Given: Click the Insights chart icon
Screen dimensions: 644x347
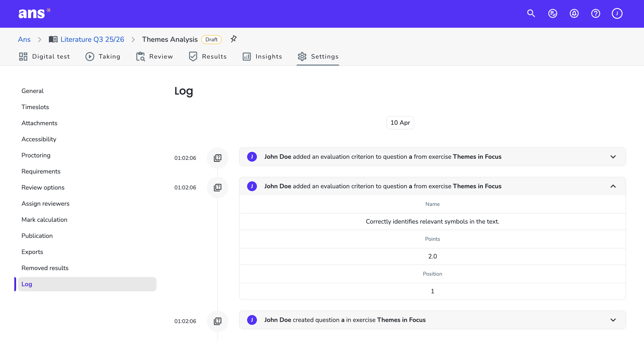Looking at the screenshot, I should 246,57.
